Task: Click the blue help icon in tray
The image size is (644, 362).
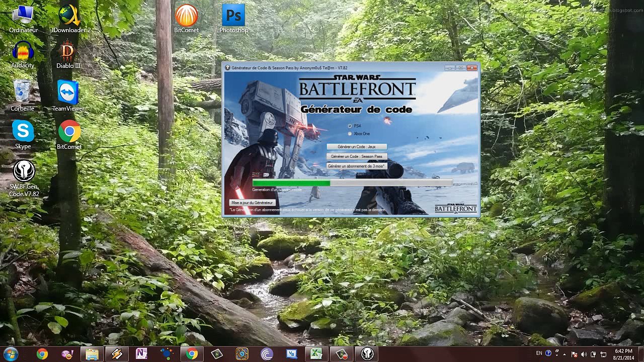Action: click(548, 353)
